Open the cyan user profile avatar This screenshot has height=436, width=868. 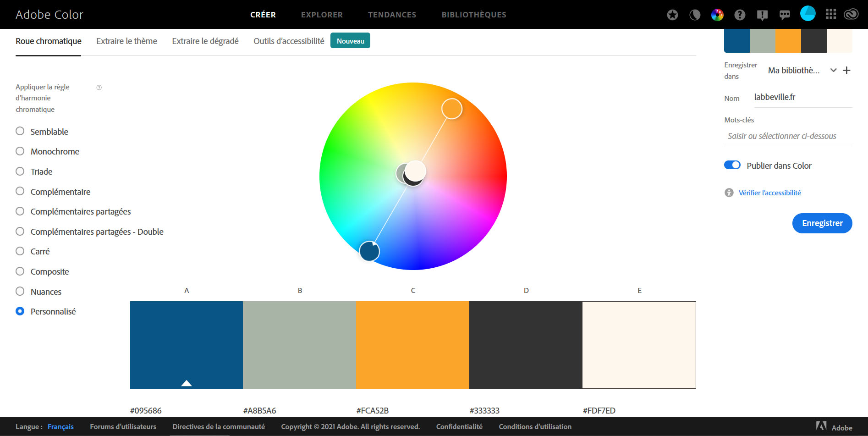point(808,13)
